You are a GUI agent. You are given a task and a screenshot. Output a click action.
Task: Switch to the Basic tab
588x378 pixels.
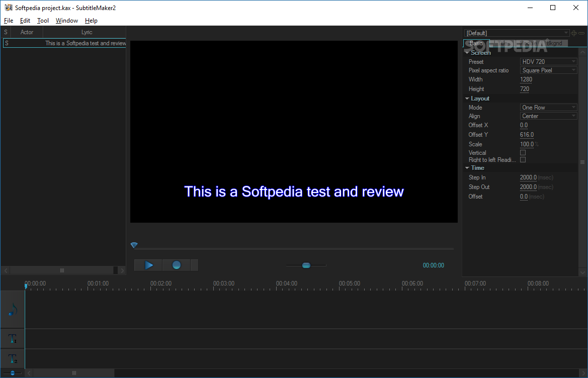pos(476,43)
